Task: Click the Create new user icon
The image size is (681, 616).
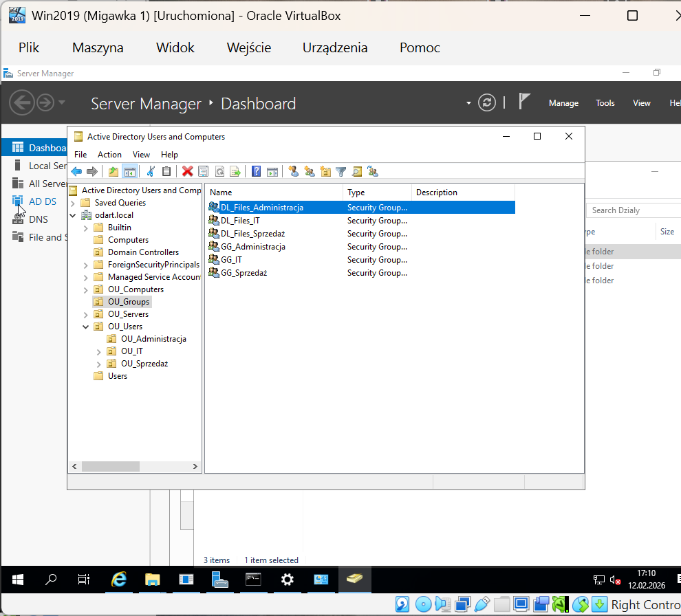Action: (x=293, y=172)
